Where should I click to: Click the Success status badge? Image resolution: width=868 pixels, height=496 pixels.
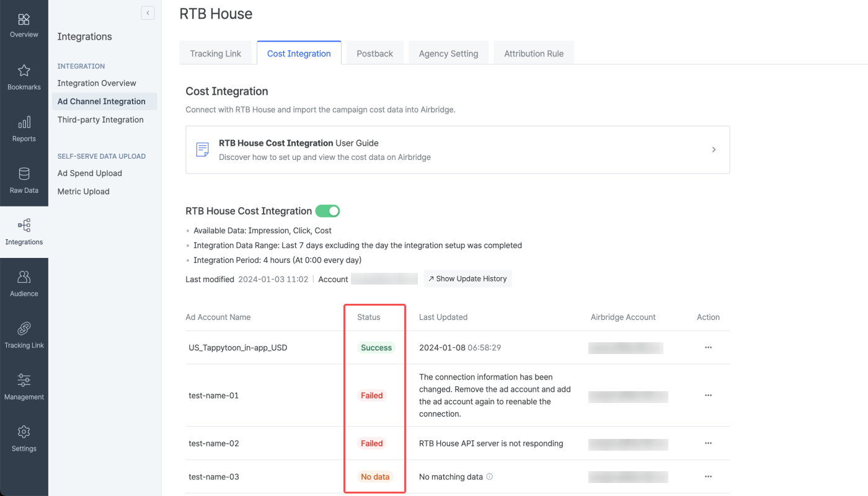(x=376, y=348)
